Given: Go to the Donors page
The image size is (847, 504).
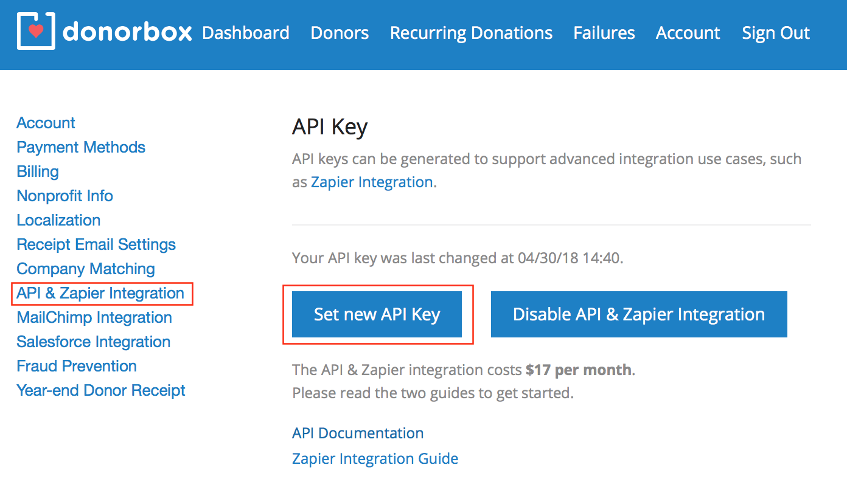Looking at the screenshot, I should tap(340, 33).
